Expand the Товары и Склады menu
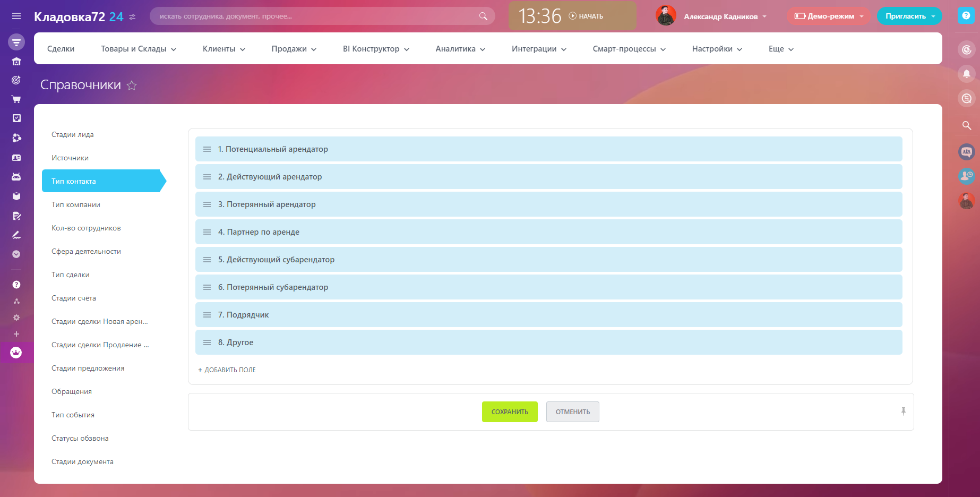 point(139,49)
